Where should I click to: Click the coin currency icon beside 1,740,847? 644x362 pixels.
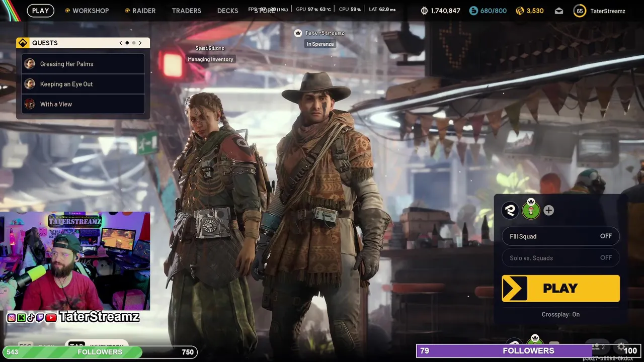click(x=424, y=11)
